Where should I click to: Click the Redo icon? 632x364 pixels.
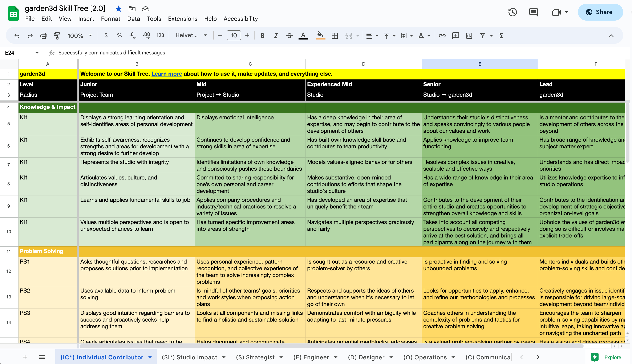[30, 36]
